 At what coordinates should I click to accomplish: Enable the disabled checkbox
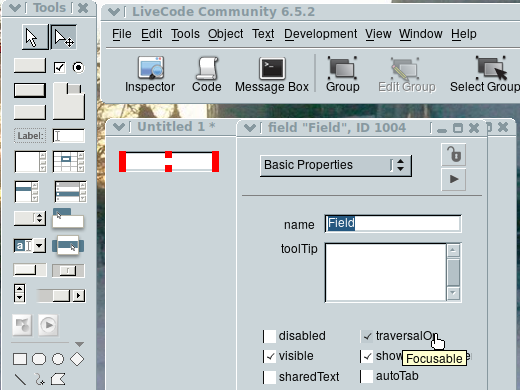270,336
